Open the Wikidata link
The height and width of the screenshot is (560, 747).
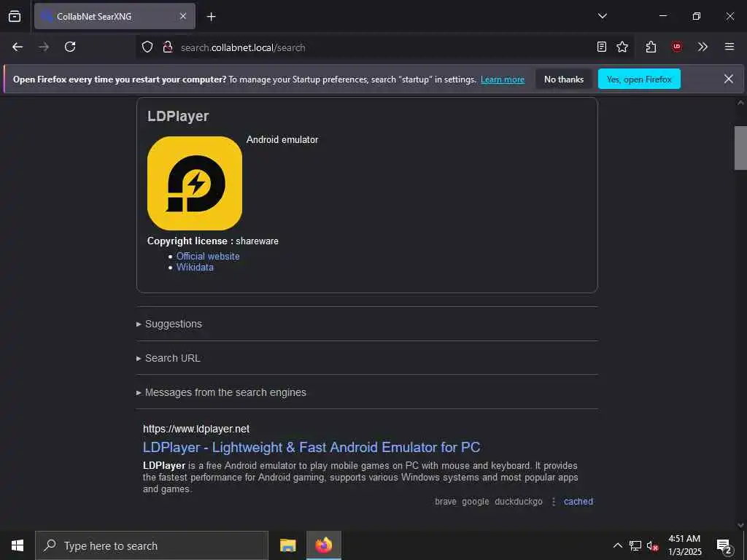(x=195, y=267)
